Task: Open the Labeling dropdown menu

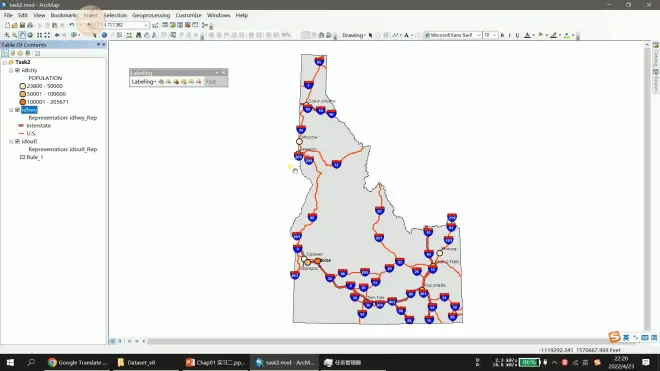Action: (144, 82)
